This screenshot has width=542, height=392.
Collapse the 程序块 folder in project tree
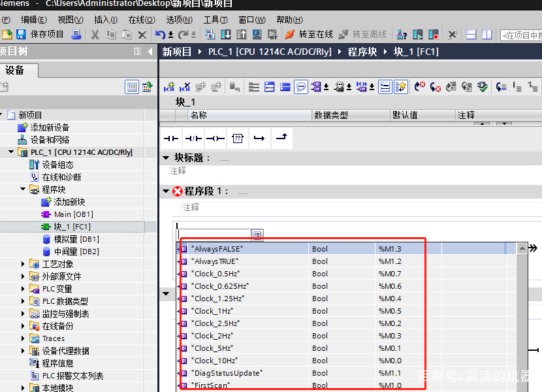click(x=22, y=189)
